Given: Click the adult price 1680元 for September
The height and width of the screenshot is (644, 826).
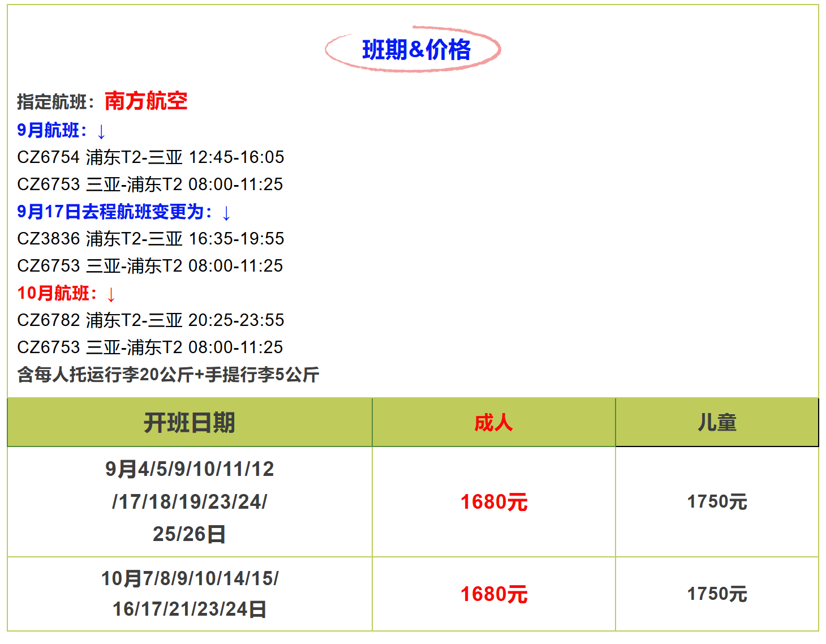Looking at the screenshot, I should click(494, 502).
